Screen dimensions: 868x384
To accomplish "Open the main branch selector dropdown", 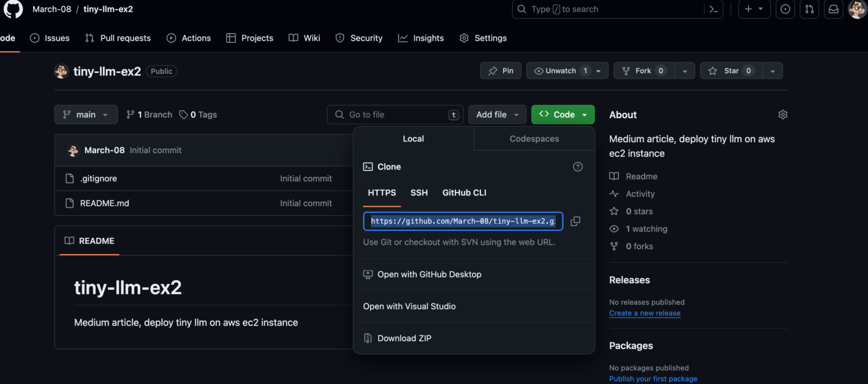I will (x=86, y=115).
